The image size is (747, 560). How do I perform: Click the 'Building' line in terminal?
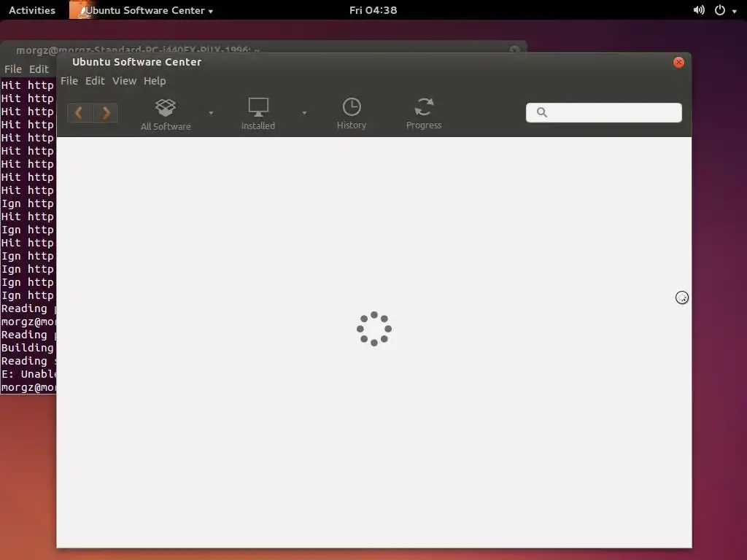click(x=28, y=348)
